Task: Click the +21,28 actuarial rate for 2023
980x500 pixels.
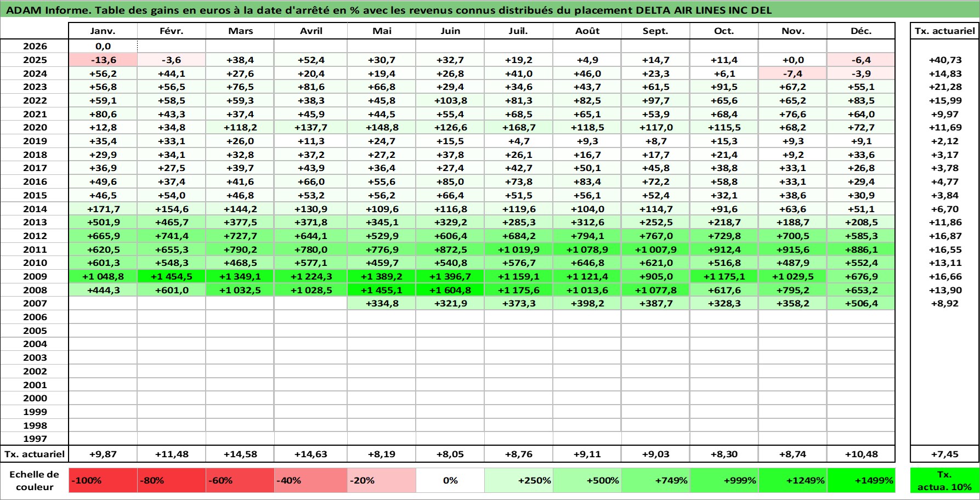Action: [x=944, y=87]
